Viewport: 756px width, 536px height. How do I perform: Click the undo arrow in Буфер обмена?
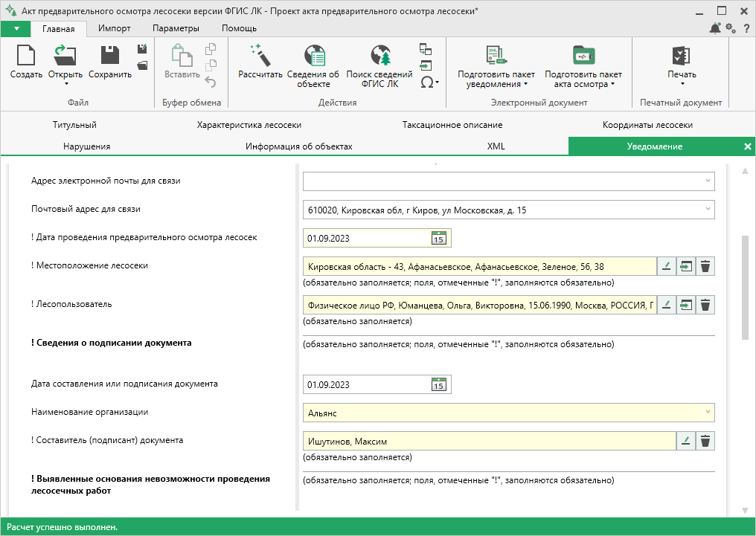click(211, 81)
